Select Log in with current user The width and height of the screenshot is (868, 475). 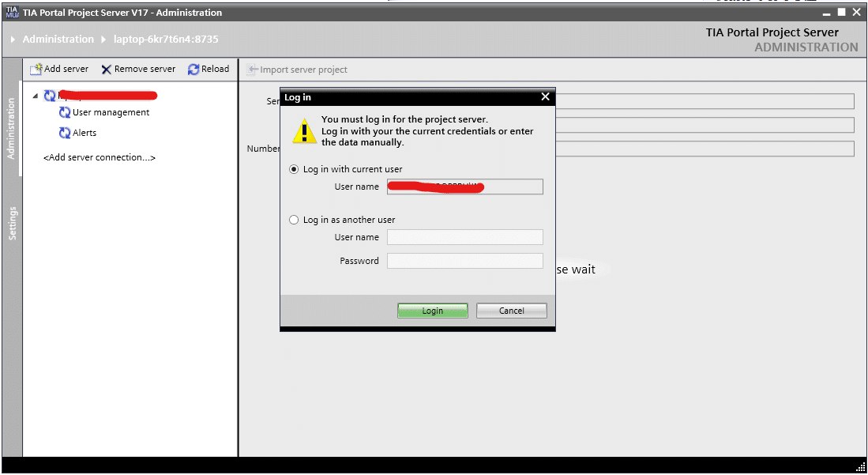[294, 170]
